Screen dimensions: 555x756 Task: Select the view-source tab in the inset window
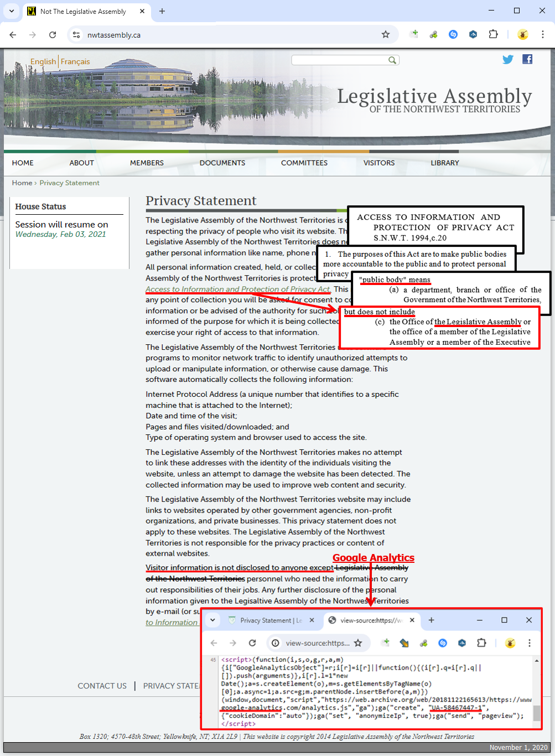coord(371,620)
